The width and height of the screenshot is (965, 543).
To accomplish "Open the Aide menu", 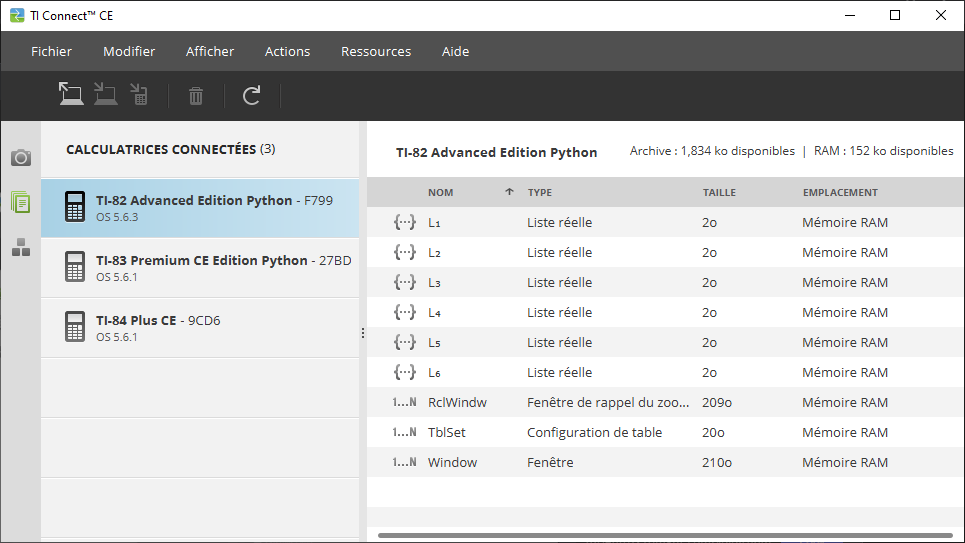I will point(455,52).
